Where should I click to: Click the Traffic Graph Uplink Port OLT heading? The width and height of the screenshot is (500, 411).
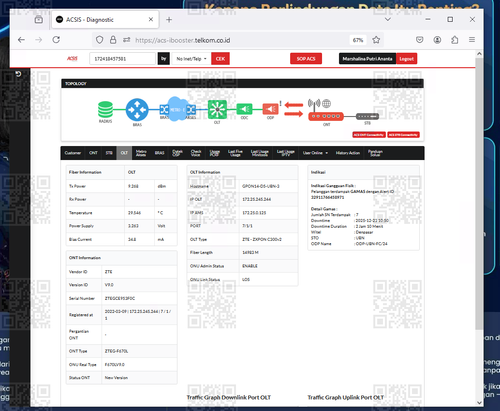pos(346,397)
